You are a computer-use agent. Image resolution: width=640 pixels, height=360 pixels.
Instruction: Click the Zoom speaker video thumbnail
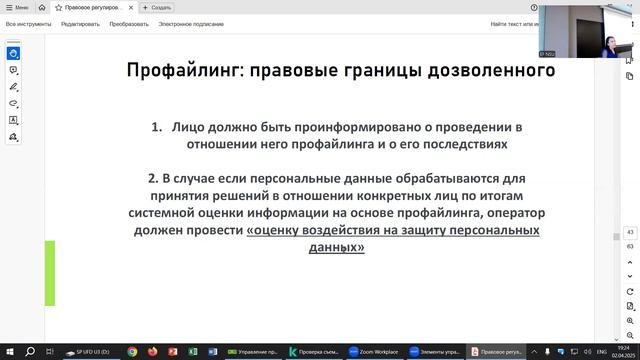[x=585, y=31]
